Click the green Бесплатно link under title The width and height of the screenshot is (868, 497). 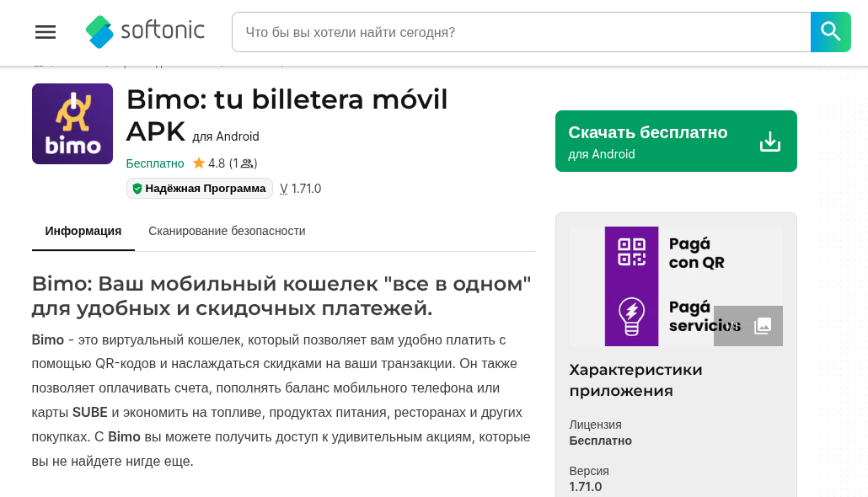155,163
